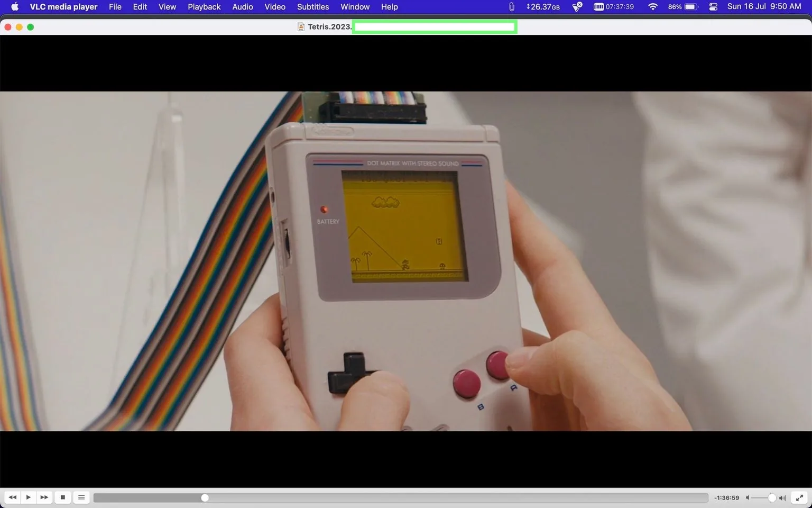This screenshot has height=508, width=812.
Task: Toggle fullscreen with the expand arrows
Action: coord(799,497)
